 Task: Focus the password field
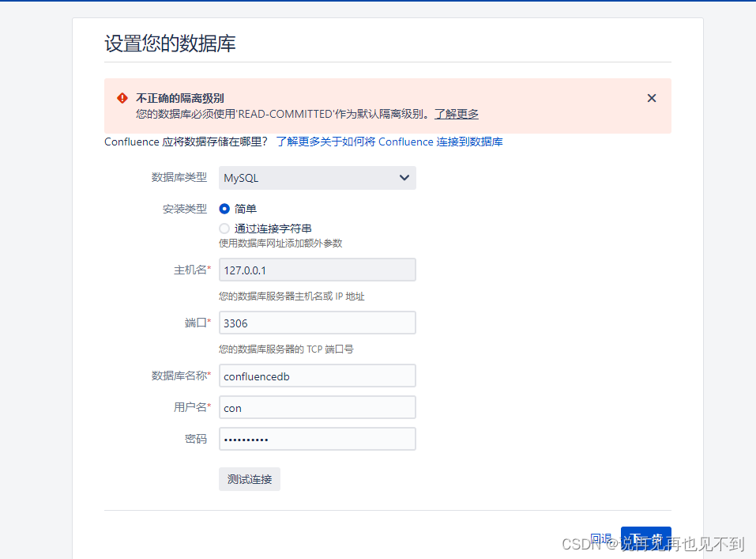tap(318, 440)
